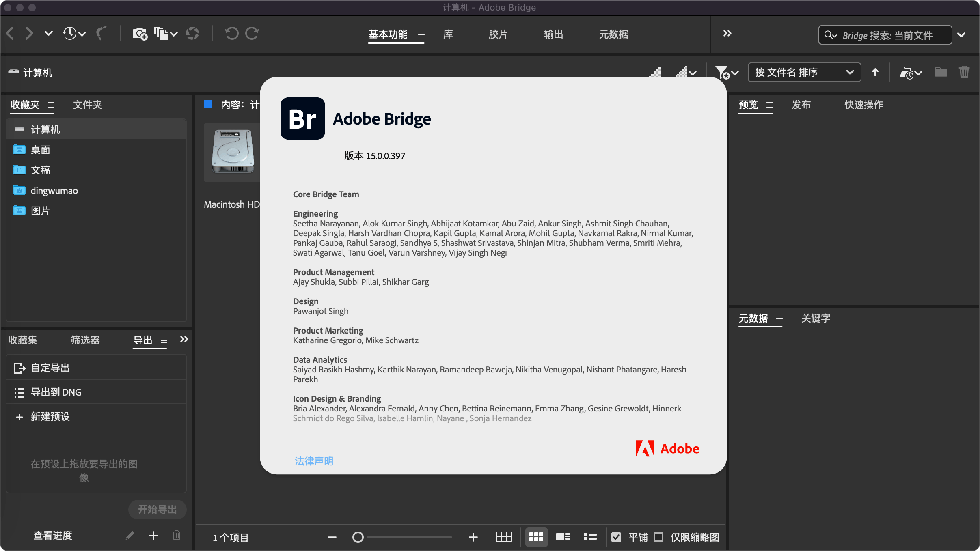The height and width of the screenshot is (551, 980).
Task: Click the Bridge search input field
Action: 889,35
